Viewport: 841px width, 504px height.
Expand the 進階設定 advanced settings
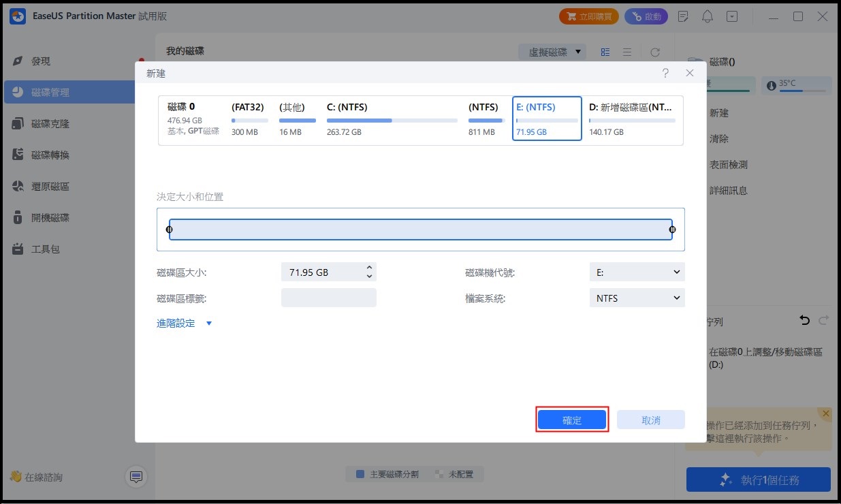coord(184,324)
